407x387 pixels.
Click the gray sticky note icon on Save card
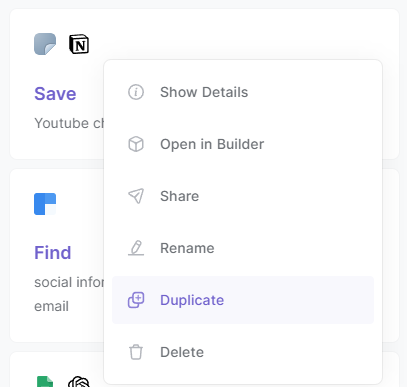coord(45,44)
